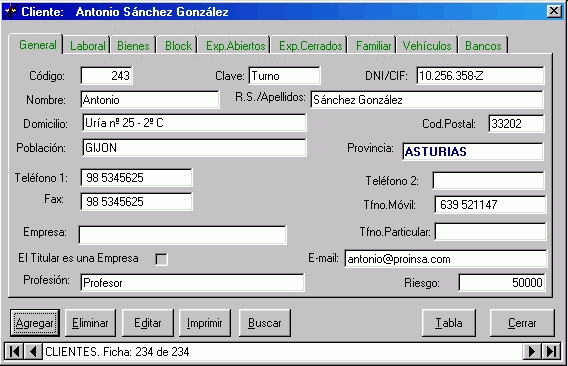
Task: Open the Bienes tab
Action: [x=133, y=46]
